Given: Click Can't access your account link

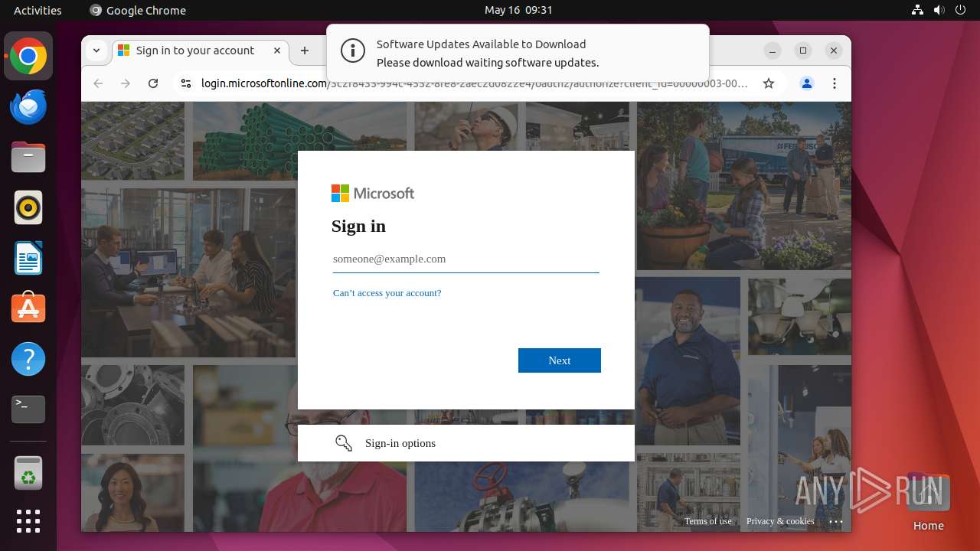Looking at the screenshot, I should pos(387,293).
